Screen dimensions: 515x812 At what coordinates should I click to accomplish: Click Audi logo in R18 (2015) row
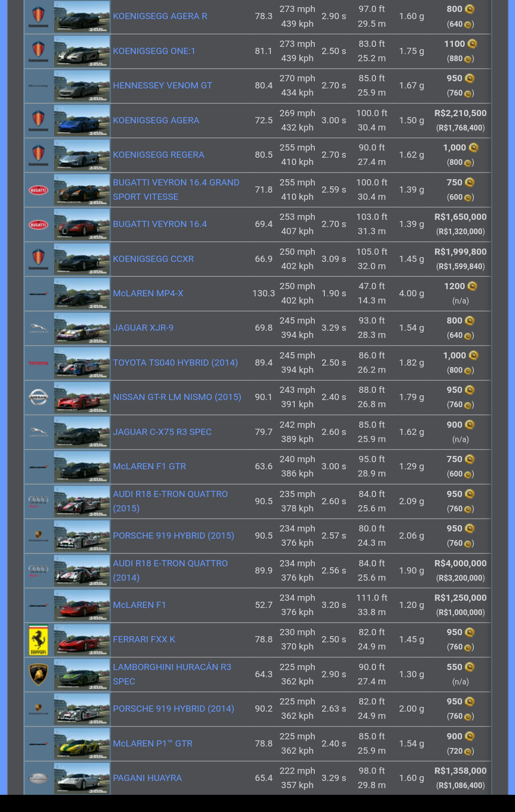(x=39, y=501)
